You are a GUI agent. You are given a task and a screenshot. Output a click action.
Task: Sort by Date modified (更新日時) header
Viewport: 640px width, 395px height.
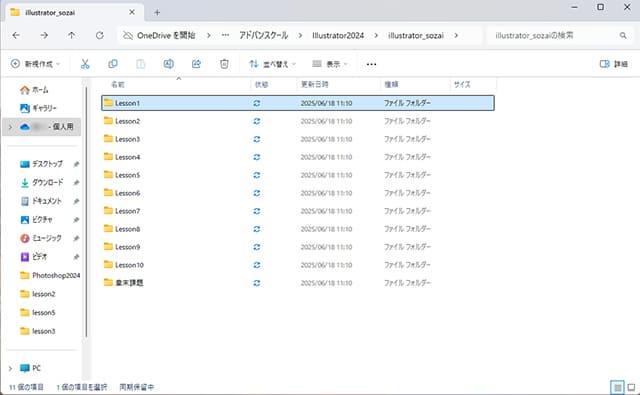[314, 84]
